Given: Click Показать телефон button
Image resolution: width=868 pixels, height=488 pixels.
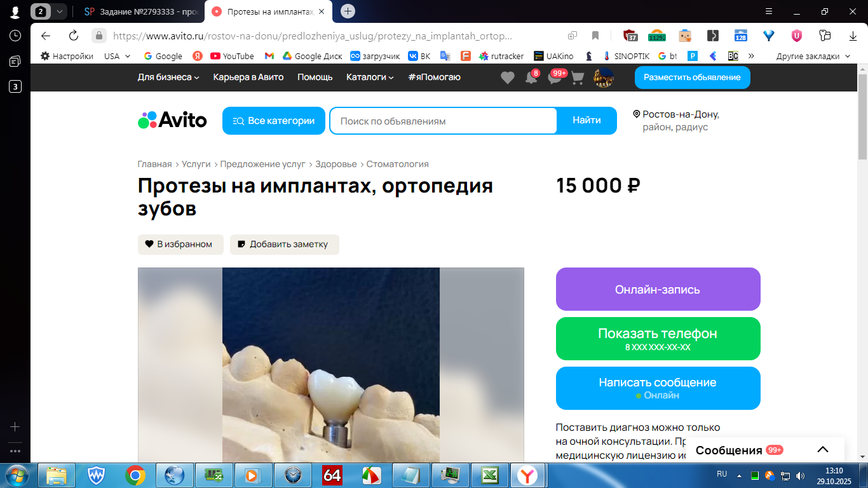Looking at the screenshot, I should pos(658,339).
